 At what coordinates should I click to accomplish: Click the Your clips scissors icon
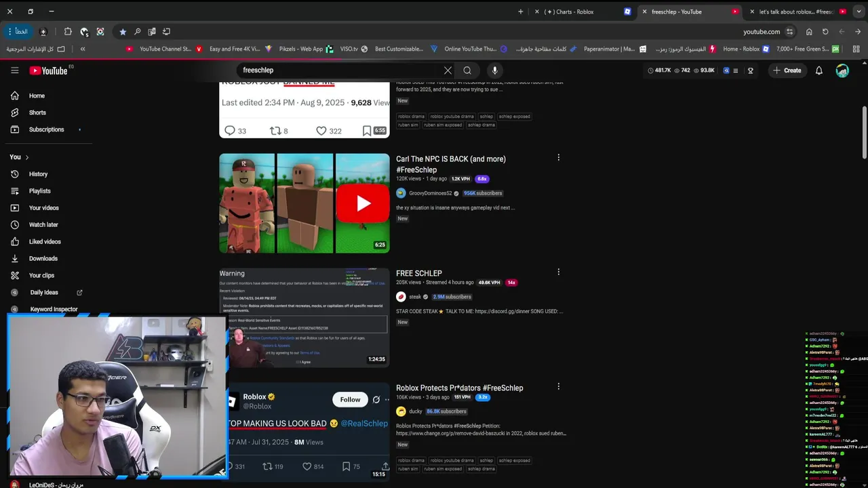(x=15, y=275)
